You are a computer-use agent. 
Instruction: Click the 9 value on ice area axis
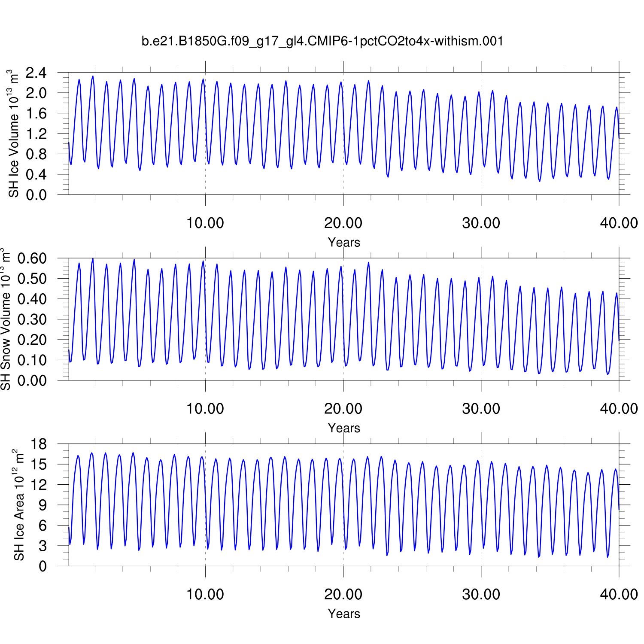tap(43, 505)
